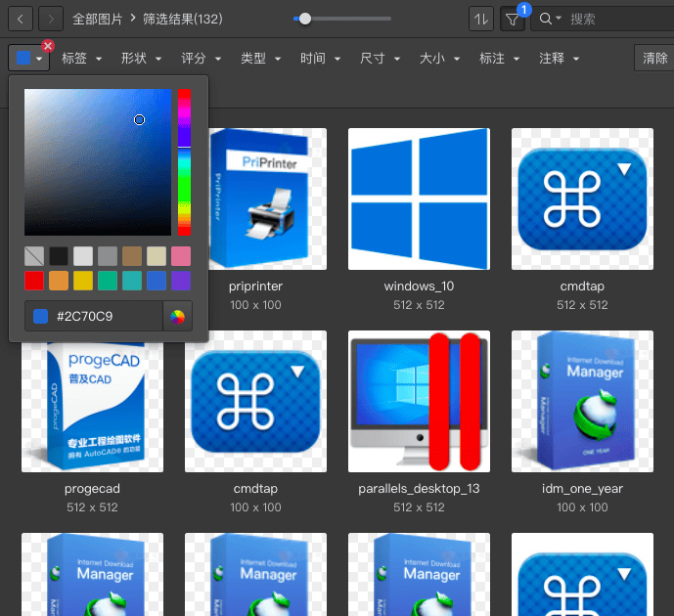Expand the 注释 filter dropdown
The height and width of the screenshot is (616, 674).
(560, 58)
